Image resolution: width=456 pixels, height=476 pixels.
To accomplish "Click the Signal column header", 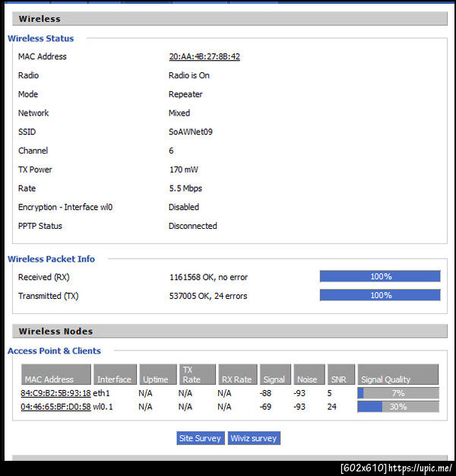I will (x=275, y=375).
